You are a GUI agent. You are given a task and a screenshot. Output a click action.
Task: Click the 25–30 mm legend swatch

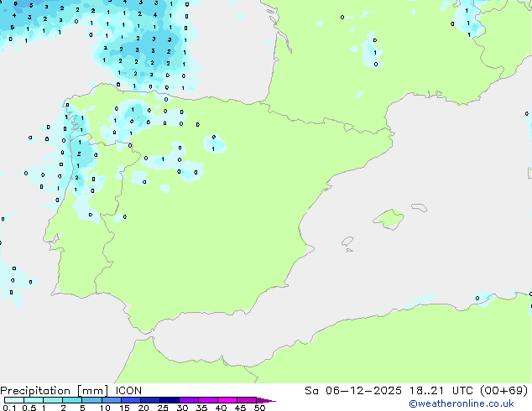pyautogui.click(x=169, y=400)
